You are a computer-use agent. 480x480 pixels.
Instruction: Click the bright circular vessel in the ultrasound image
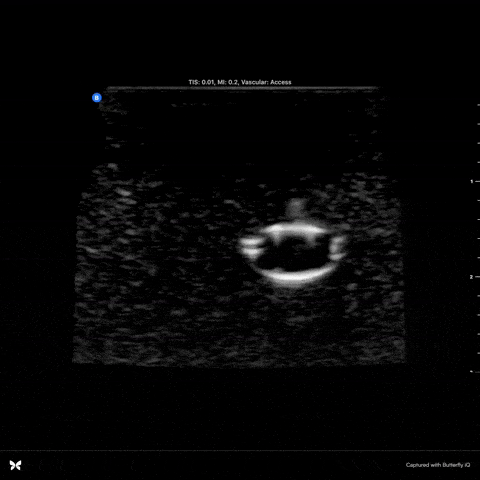[292, 254]
